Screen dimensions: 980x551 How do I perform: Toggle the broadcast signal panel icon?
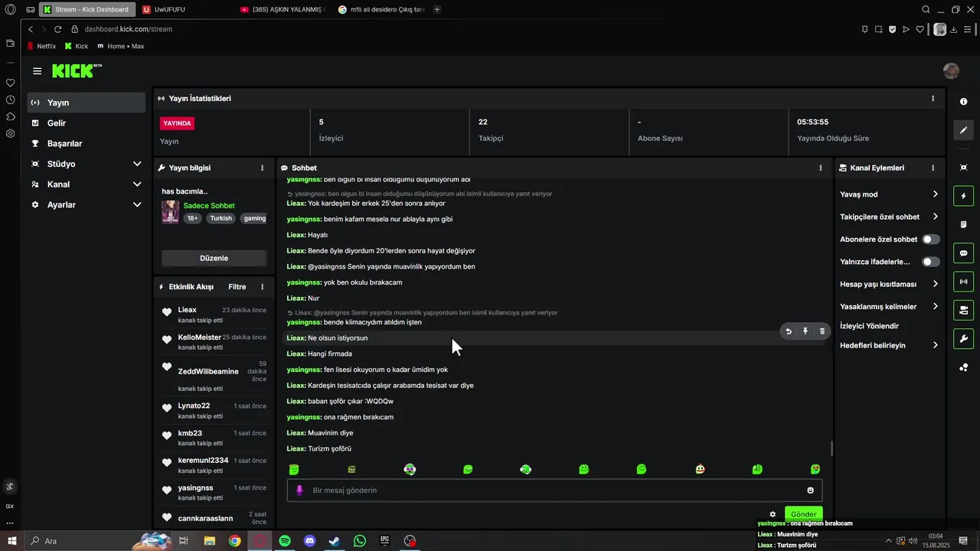963,282
